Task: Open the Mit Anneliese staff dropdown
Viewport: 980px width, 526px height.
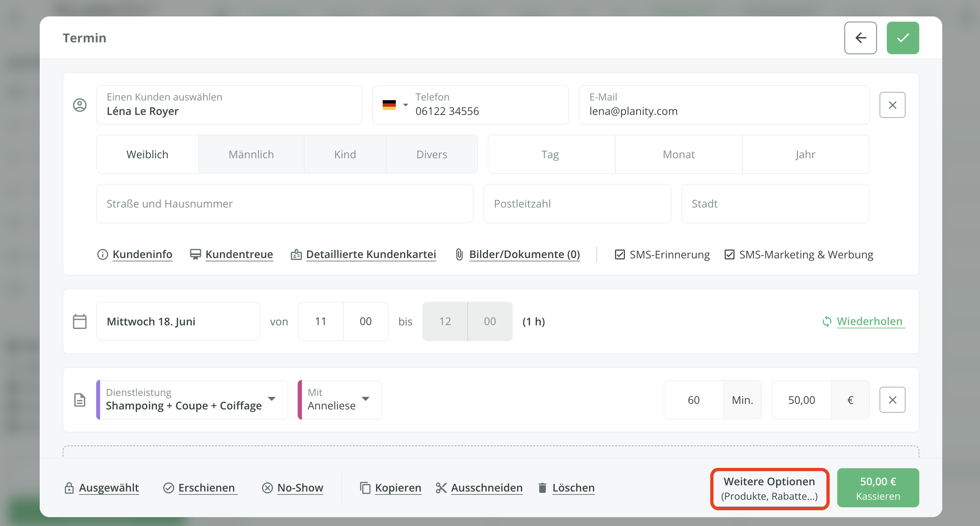Action: [366, 399]
